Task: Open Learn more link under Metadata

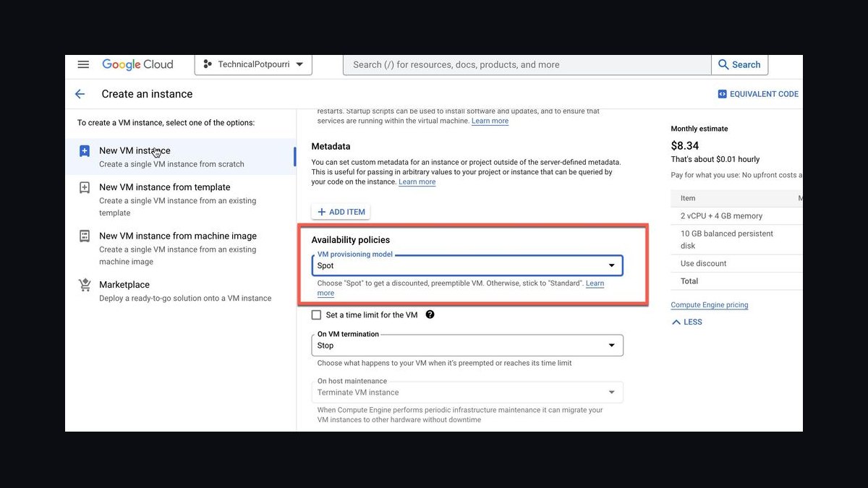Action: (x=417, y=182)
